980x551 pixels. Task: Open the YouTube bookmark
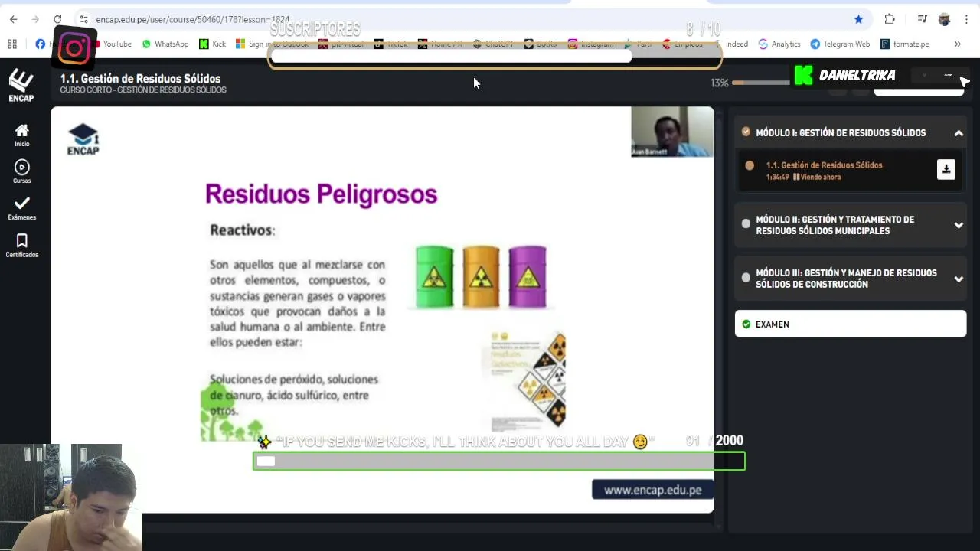point(113,44)
